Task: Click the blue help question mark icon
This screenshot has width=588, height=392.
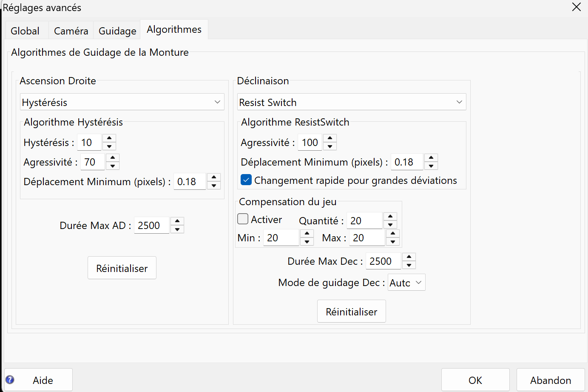Action: 10,380
